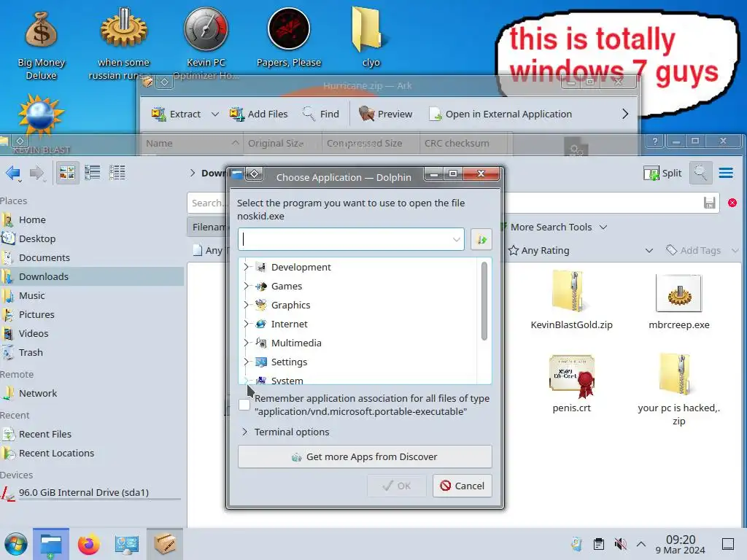Screen dimensions: 747x560
Task: Open Trash in Places panel
Action: click(92, 353)
